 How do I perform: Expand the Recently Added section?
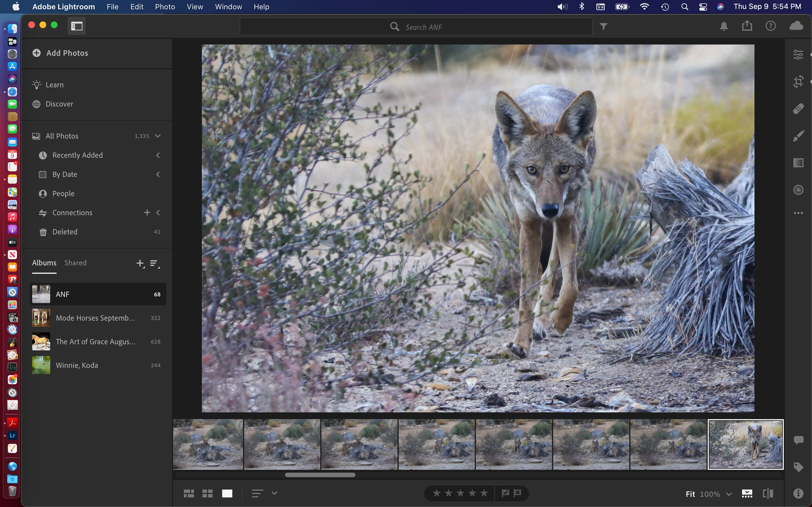pyautogui.click(x=158, y=155)
